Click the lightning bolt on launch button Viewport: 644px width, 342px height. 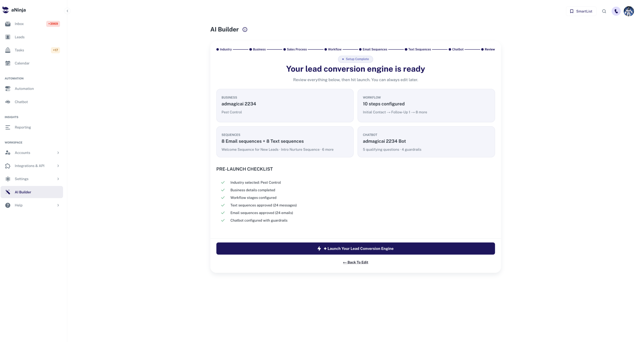(x=319, y=248)
